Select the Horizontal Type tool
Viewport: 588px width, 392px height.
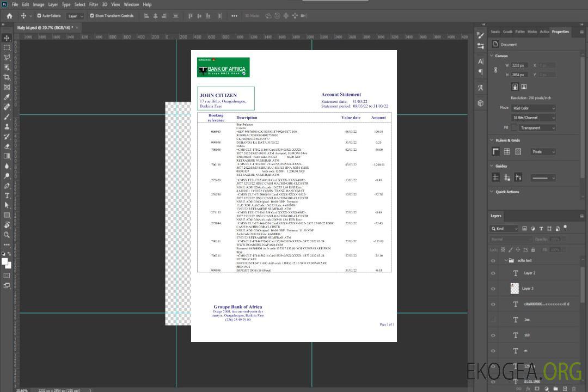click(7, 195)
